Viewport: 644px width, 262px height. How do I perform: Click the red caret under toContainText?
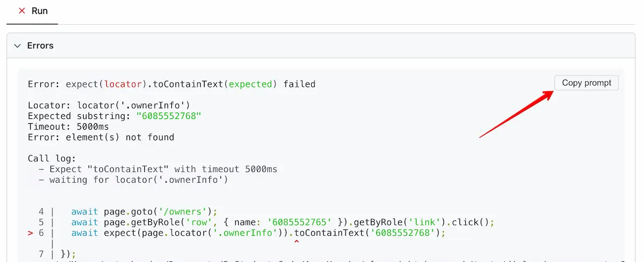point(296,243)
